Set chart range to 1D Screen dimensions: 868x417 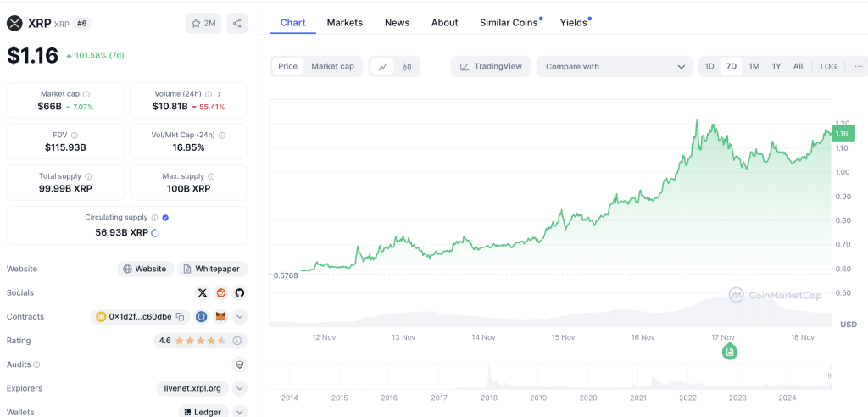pyautogui.click(x=709, y=66)
